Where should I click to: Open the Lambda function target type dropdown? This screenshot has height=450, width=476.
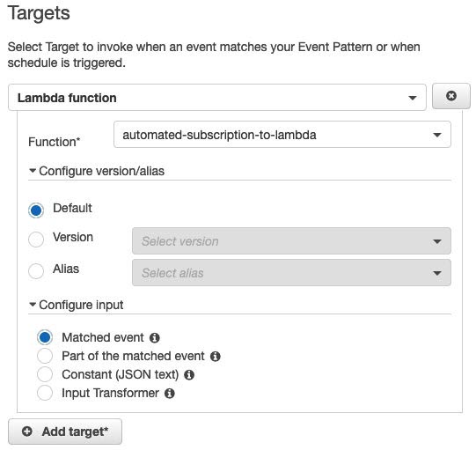pyautogui.click(x=217, y=98)
